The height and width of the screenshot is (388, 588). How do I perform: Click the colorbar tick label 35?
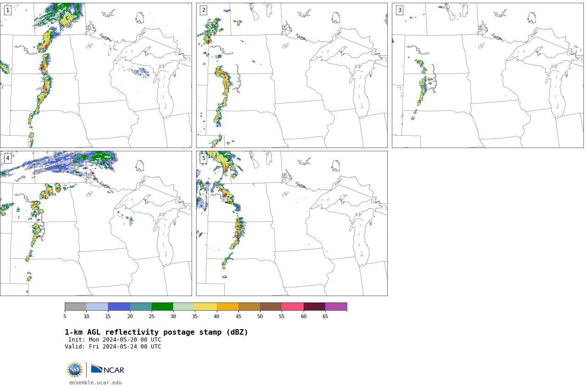(195, 316)
